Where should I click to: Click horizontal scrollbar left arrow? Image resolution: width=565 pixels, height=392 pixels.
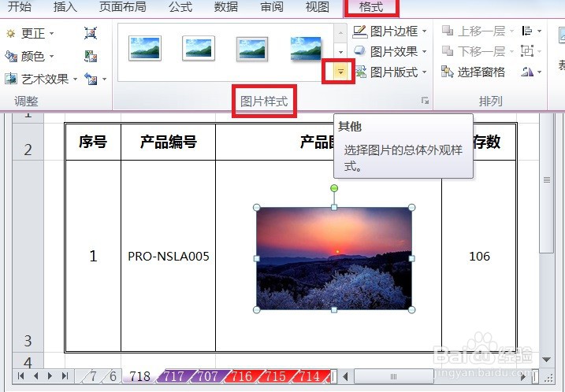(x=345, y=376)
